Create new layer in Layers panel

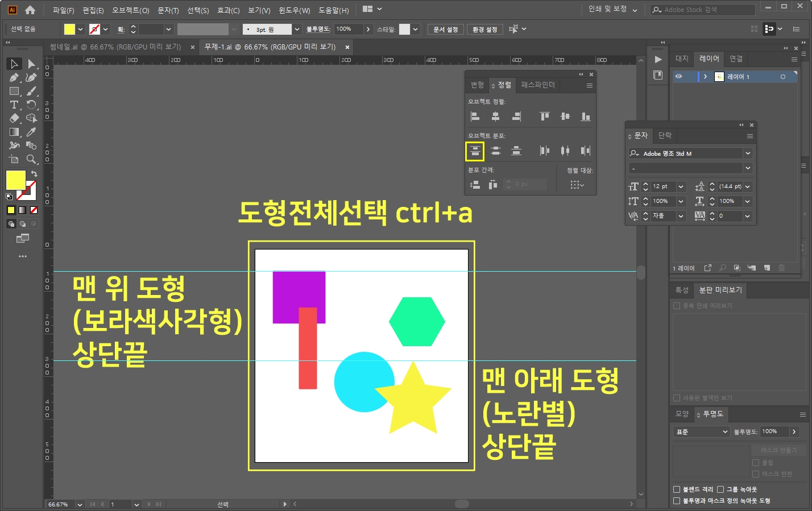(x=767, y=268)
